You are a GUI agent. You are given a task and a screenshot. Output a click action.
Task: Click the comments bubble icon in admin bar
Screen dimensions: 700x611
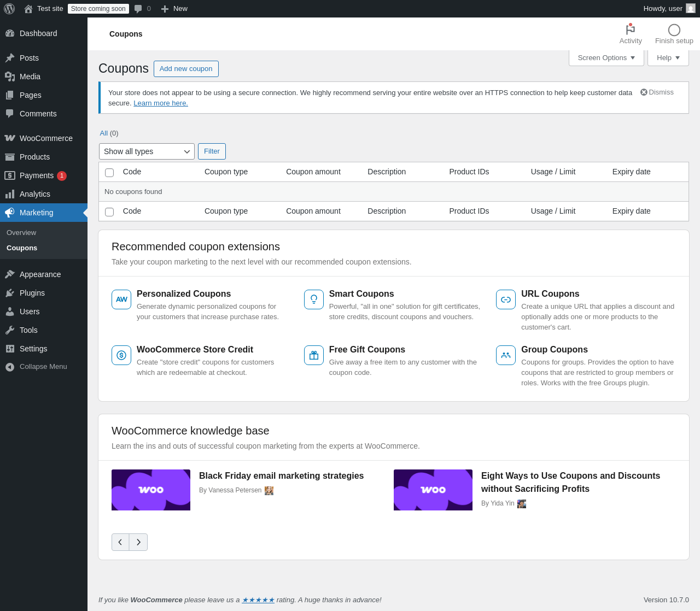(138, 9)
